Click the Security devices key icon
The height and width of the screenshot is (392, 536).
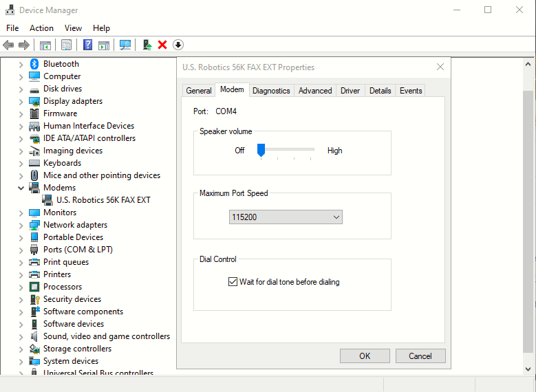pyautogui.click(x=35, y=299)
